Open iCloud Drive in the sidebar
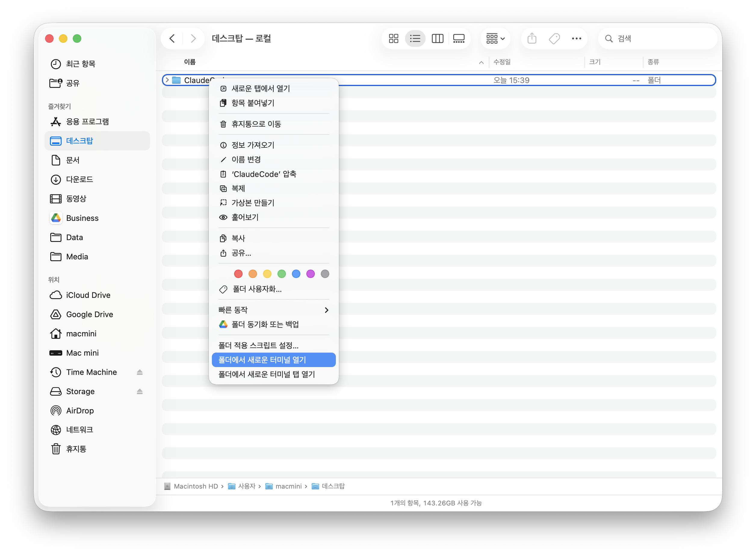The width and height of the screenshot is (756, 556). tap(97, 295)
